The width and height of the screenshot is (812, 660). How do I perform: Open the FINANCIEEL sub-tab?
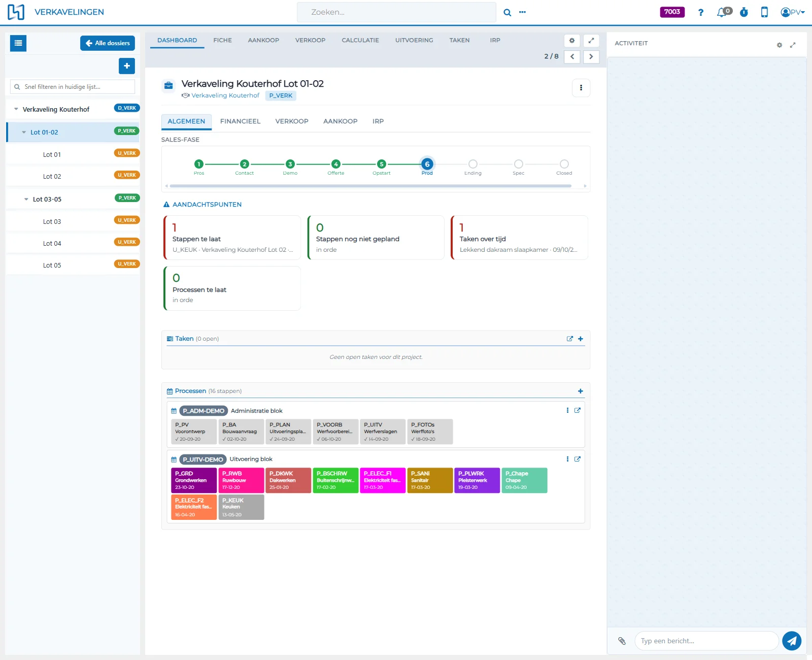(x=240, y=121)
